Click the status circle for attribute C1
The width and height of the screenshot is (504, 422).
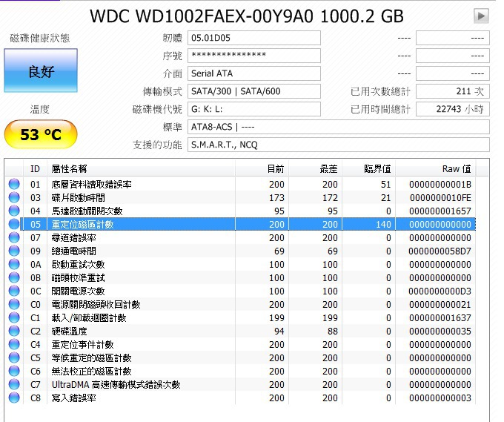[14, 317]
